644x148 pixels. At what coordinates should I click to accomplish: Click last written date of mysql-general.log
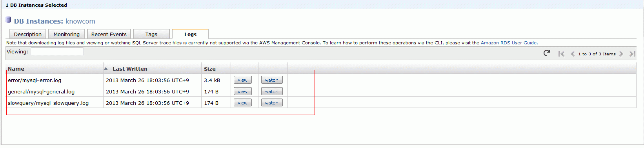147,91
